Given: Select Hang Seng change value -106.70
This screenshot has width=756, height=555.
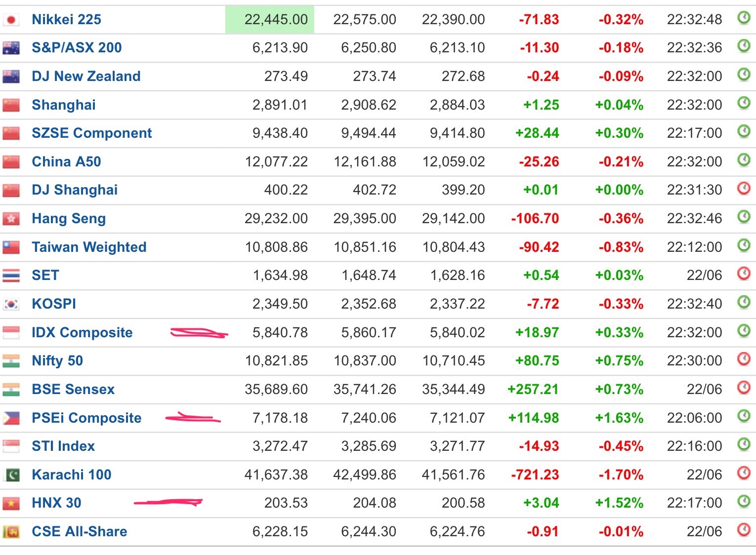Looking at the screenshot, I should coord(535,218).
